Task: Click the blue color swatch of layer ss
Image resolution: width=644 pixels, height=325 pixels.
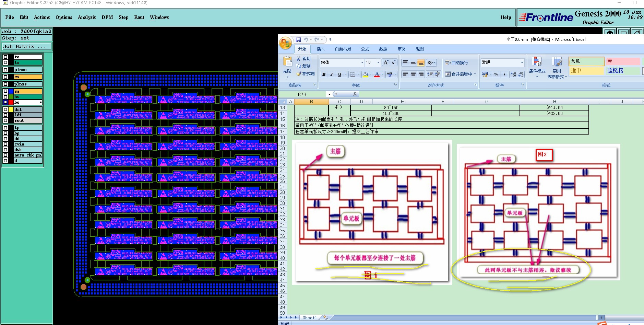Action: coord(11,91)
